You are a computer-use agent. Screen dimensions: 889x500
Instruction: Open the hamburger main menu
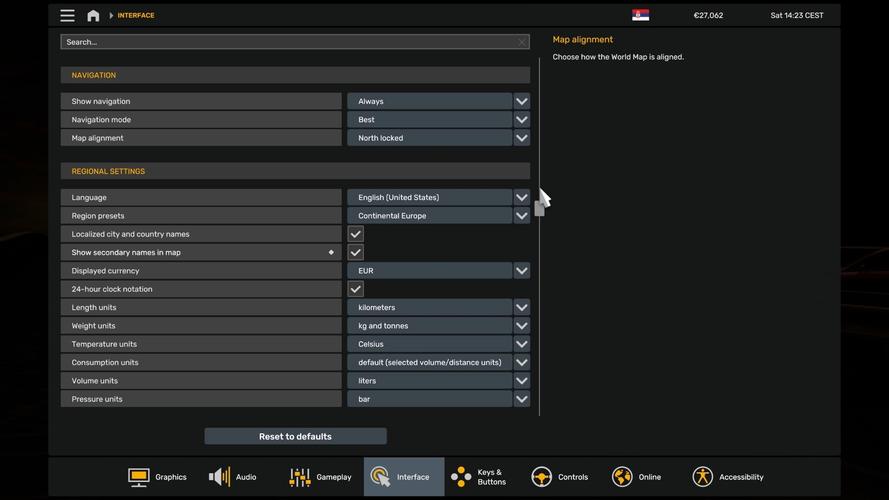[67, 15]
